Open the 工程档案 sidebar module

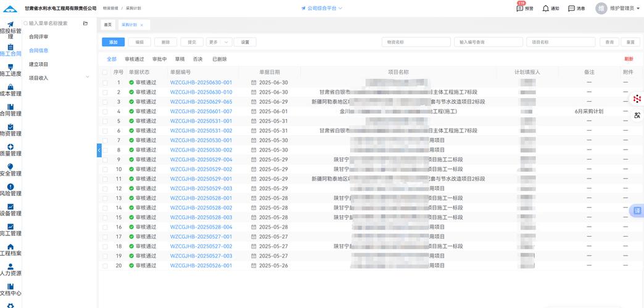coord(10,249)
